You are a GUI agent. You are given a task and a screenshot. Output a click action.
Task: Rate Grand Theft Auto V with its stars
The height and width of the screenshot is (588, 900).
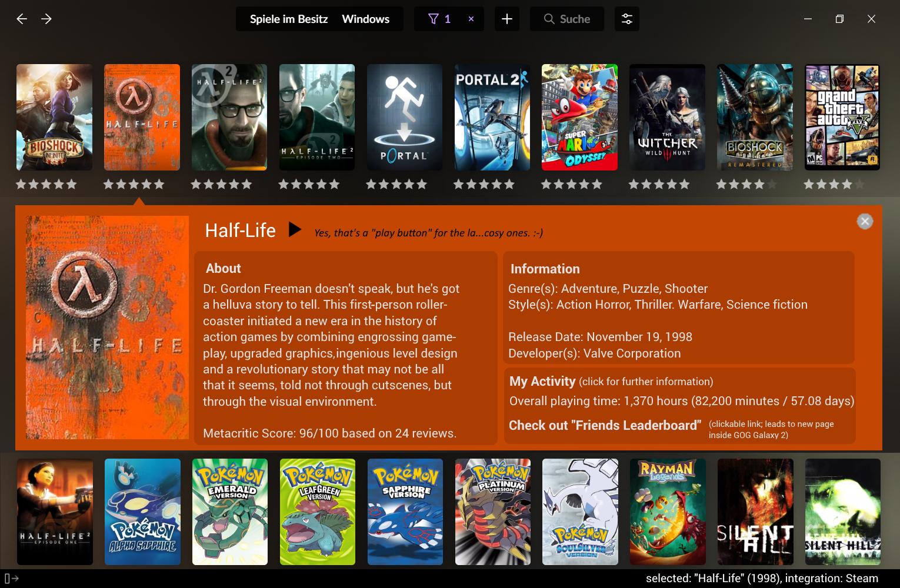834,185
